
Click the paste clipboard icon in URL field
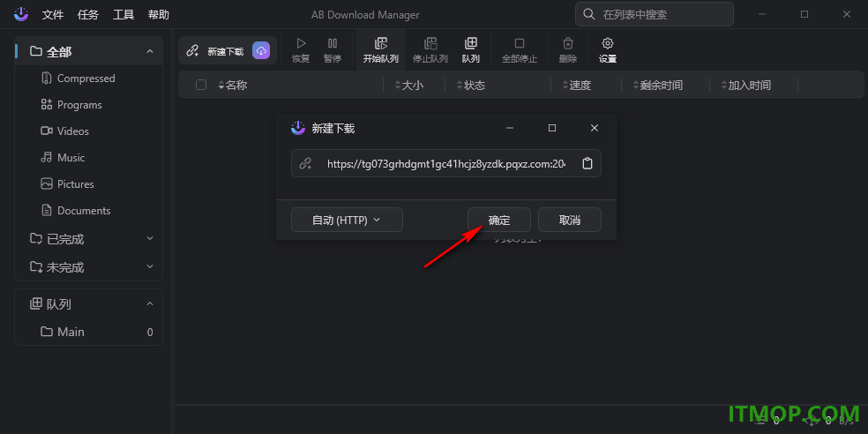point(587,163)
